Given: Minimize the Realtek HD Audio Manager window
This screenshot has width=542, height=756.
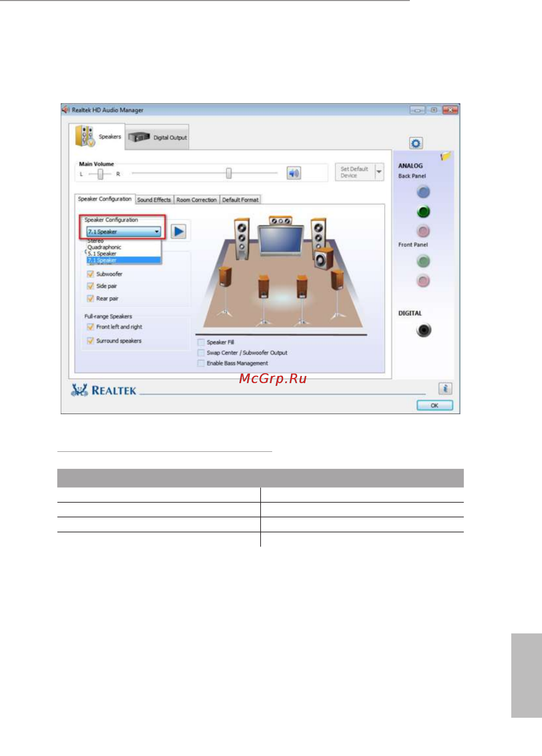Looking at the screenshot, I should coord(417,110).
